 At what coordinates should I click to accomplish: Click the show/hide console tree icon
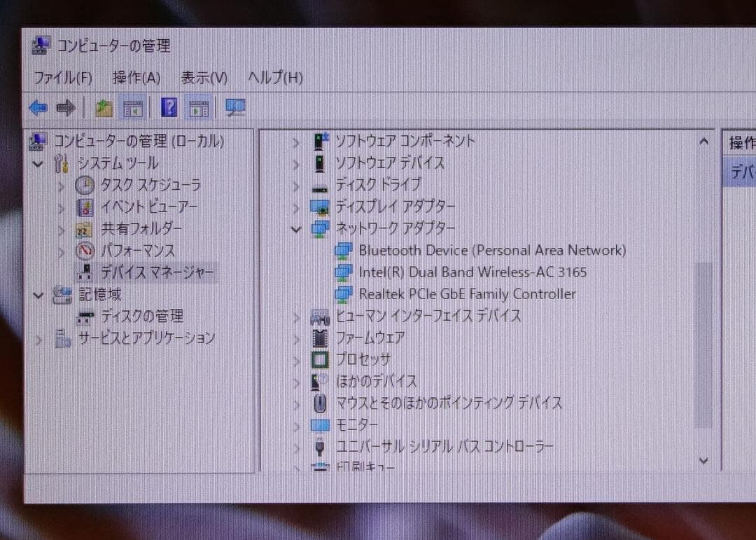(133, 107)
